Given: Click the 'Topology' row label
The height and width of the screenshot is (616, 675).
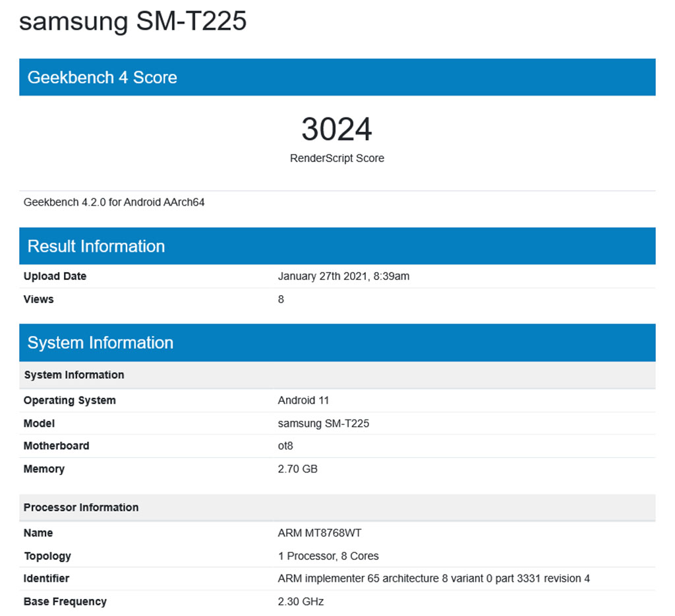Looking at the screenshot, I should (x=47, y=556).
